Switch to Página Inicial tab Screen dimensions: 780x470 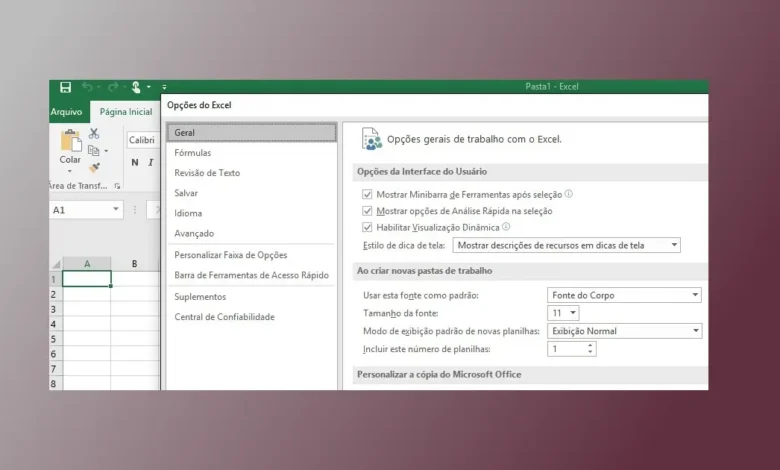coord(126,112)
